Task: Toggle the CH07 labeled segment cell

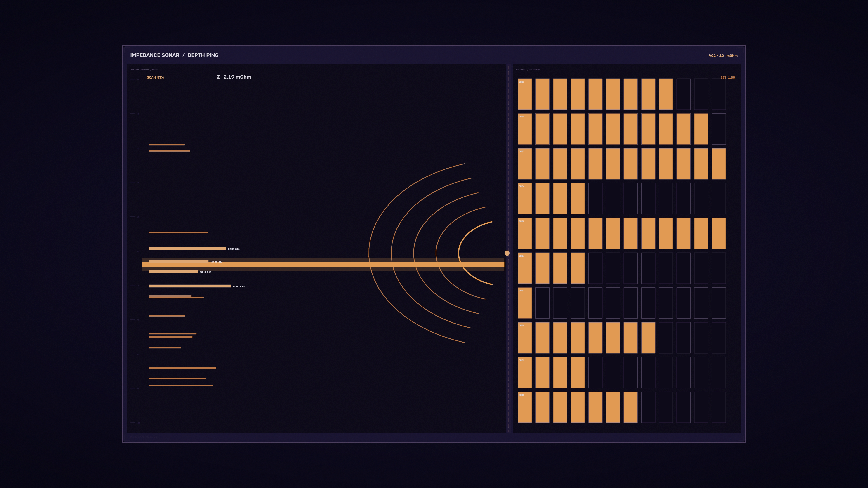Action: [x=525, y=303]
